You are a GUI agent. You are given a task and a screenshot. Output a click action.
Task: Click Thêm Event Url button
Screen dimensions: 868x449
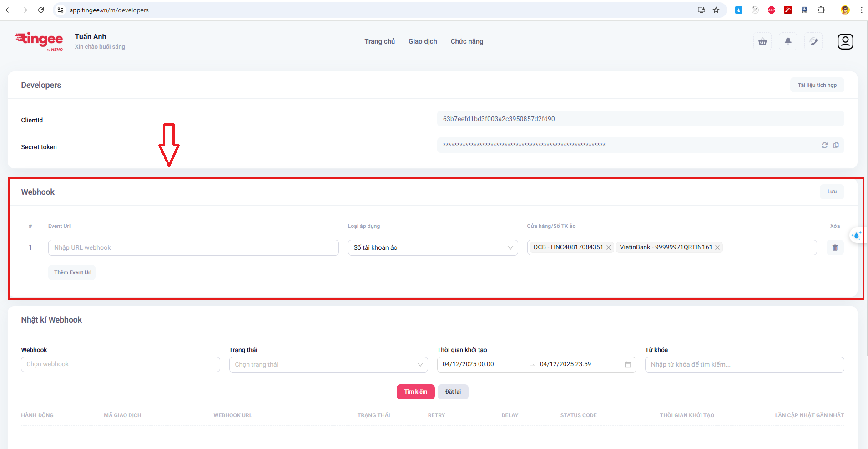(x=72, y=272)
